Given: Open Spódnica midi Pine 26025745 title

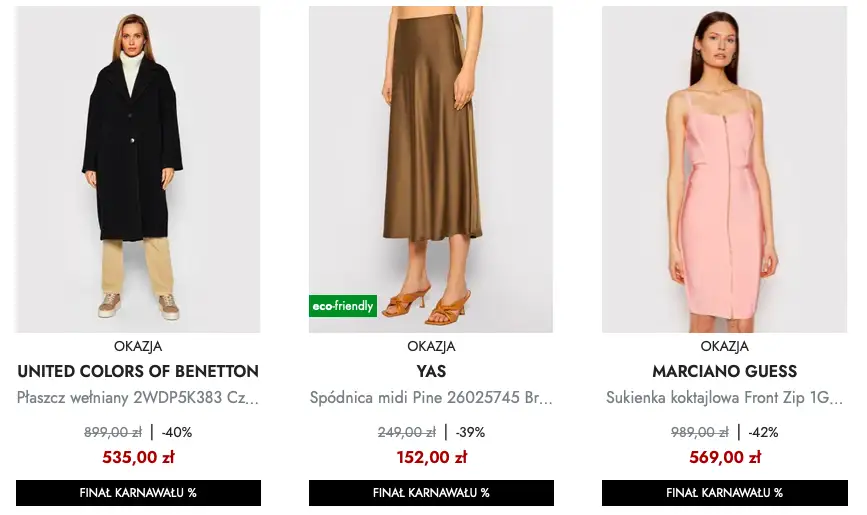Looking at the screenshot, I should pos(431,397).
